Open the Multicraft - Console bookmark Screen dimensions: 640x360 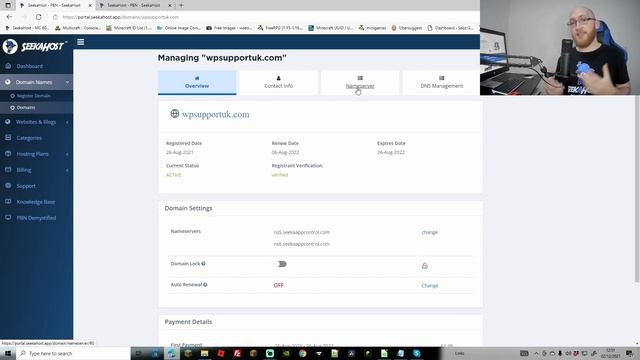pos(78,28)
